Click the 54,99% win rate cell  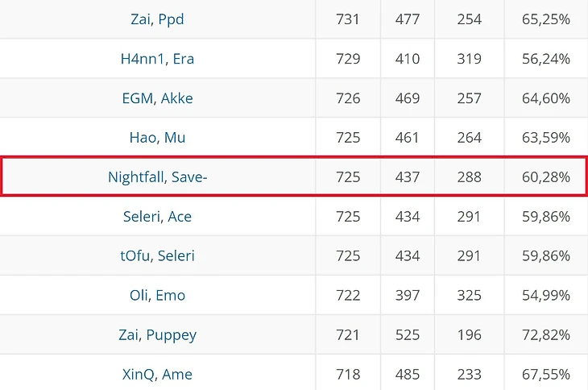point(546,296)
